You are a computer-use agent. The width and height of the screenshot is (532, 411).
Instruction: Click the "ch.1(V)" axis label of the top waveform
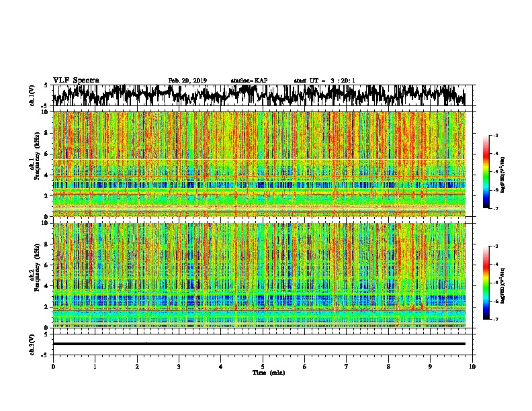(32, 95)
